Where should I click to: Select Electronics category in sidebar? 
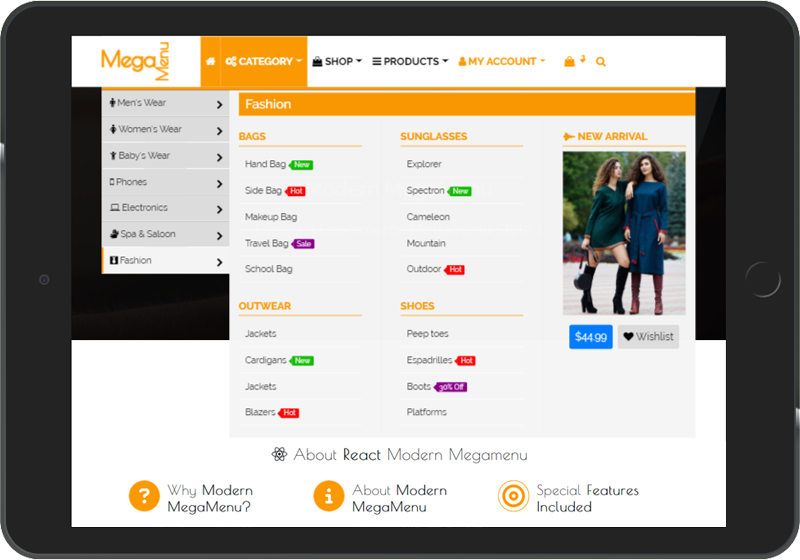[166, 208]
